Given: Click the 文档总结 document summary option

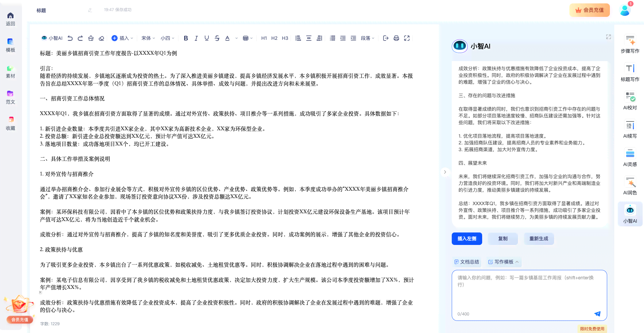Looking at the screenshot, I should point(467,262).
